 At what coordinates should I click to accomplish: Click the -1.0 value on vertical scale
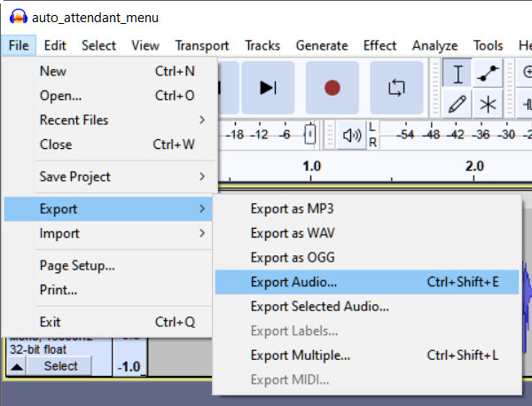[x=129, y=367]
